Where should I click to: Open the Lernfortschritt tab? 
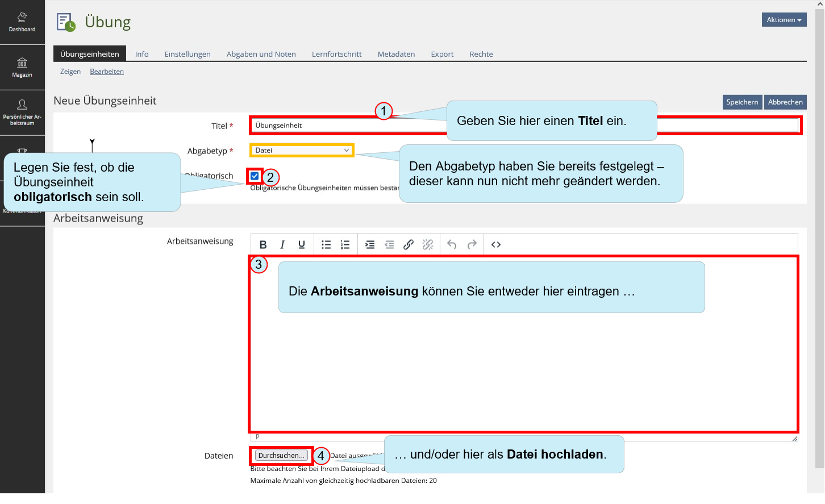coord(337,54)
